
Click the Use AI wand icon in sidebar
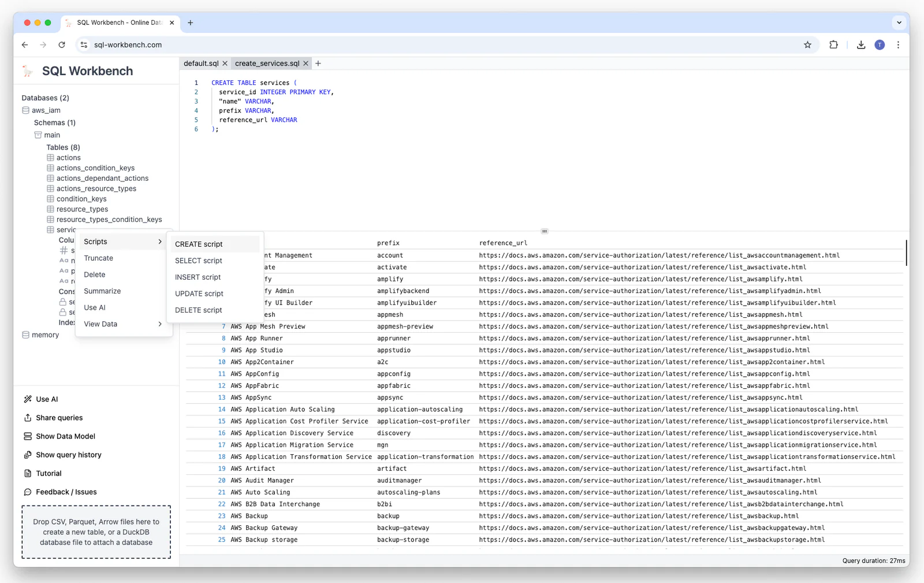pos(28,399)
